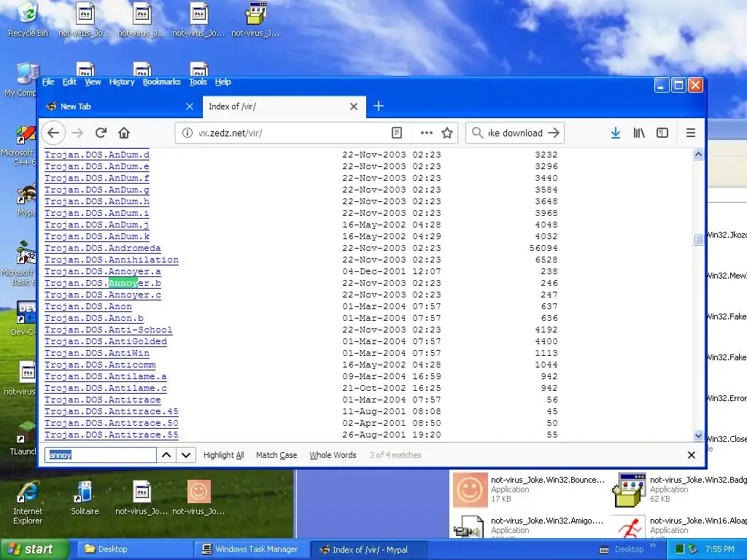Select not-virus_Joke.Win32.Bounce application icon
The height and width of the screenshot is (560, 747).
[471, 489]
